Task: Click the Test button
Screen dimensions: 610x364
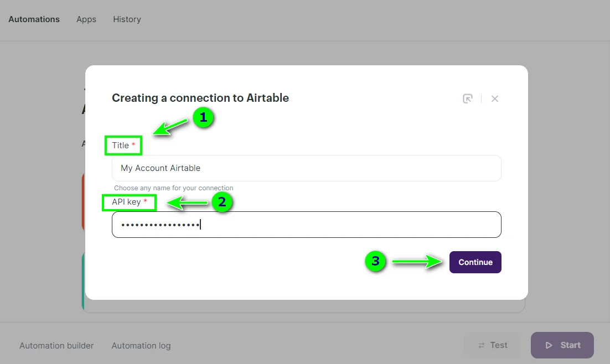Action: point(492,345)
